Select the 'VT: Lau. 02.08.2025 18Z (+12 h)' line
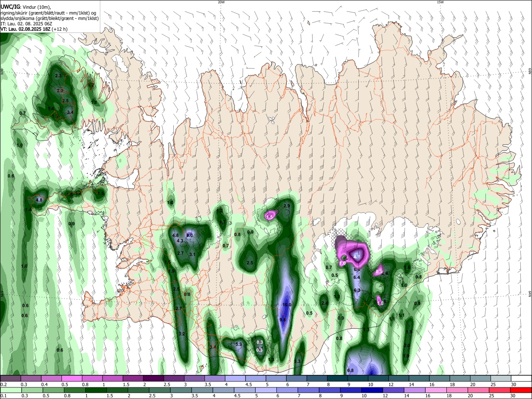 coord(34,29)
